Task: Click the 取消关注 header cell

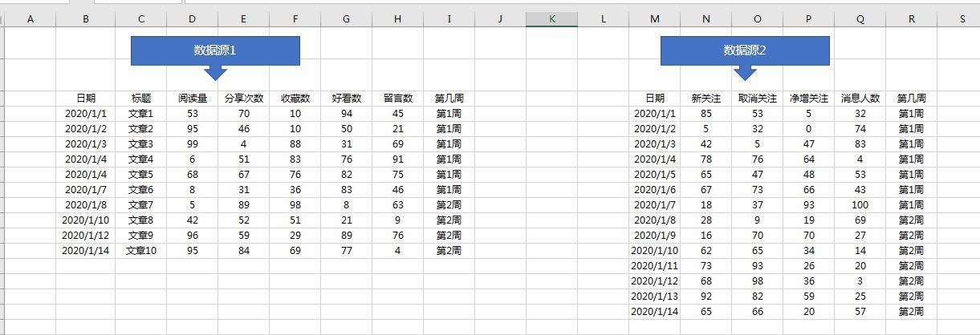Action: point(757,99)
